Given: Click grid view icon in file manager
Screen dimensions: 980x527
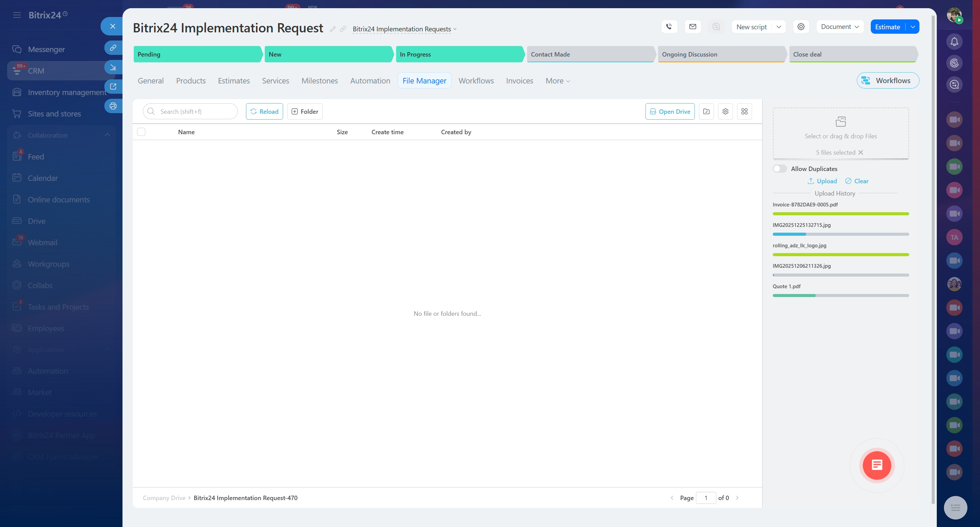Looking at the screenshot, I should [744, 112].
